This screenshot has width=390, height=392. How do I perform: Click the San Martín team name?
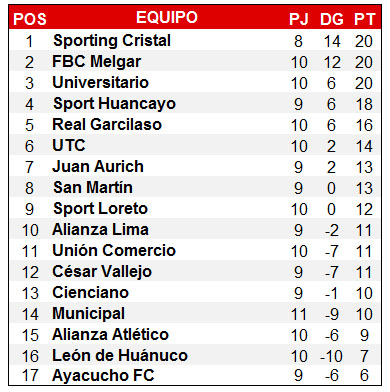pos(93,187)
